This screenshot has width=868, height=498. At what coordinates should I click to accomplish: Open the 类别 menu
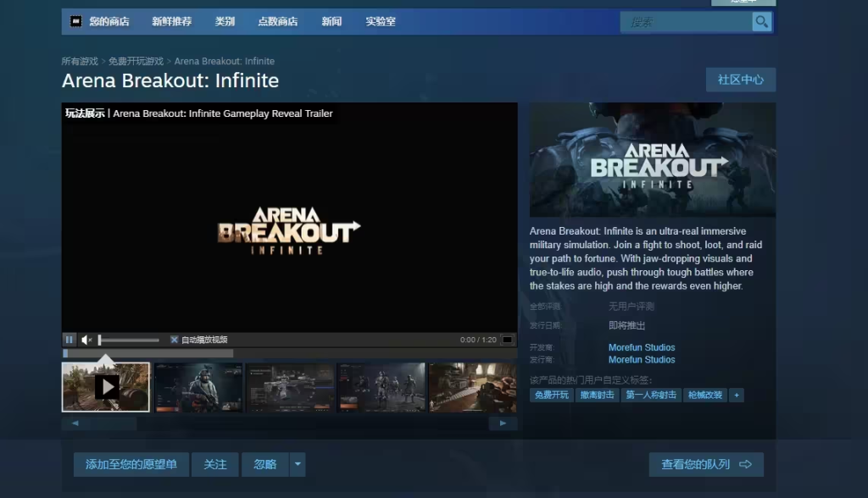click(x=225, y=21)
